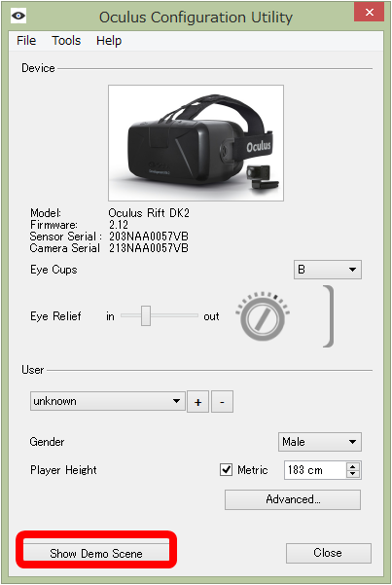Image resolution: width=392 pixels, height=585 pixels.
Task: Click the 'in' label beside slider
Action: click(110, 316)
